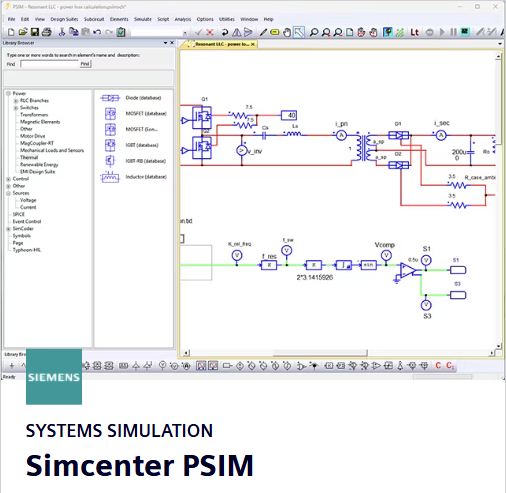The width and height of the screenshot is (506, 493).
Task: Click the plain red C icon
Action: pos(438,366)
